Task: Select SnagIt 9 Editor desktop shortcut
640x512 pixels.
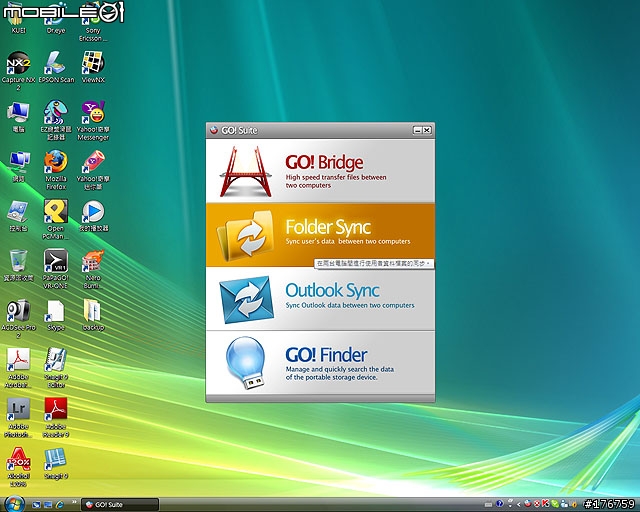Action: point(56,368)
